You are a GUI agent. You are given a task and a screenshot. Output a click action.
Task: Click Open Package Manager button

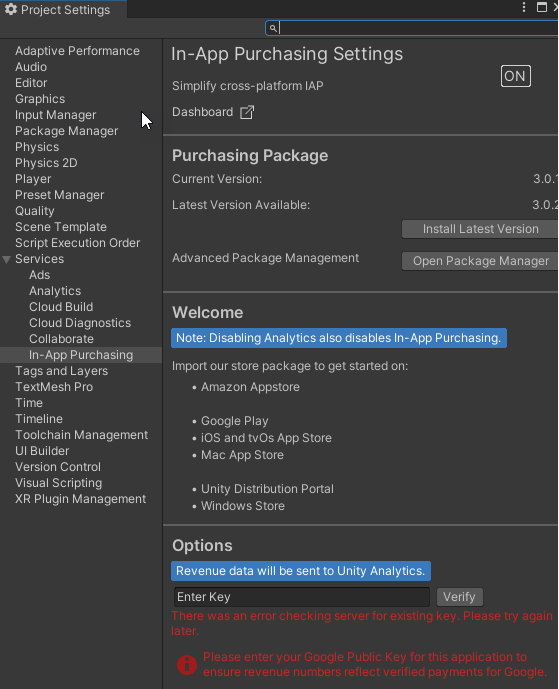pyautogui.click(x=480, y=261)
